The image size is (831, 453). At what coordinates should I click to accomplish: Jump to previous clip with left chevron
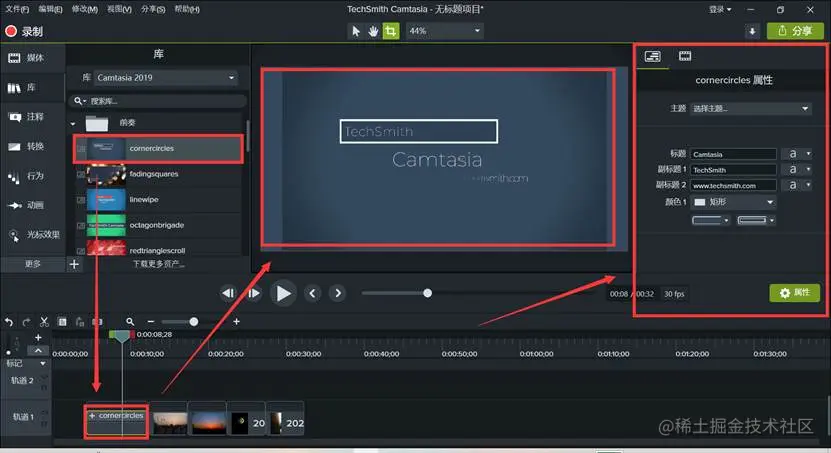tap(313, 293)
